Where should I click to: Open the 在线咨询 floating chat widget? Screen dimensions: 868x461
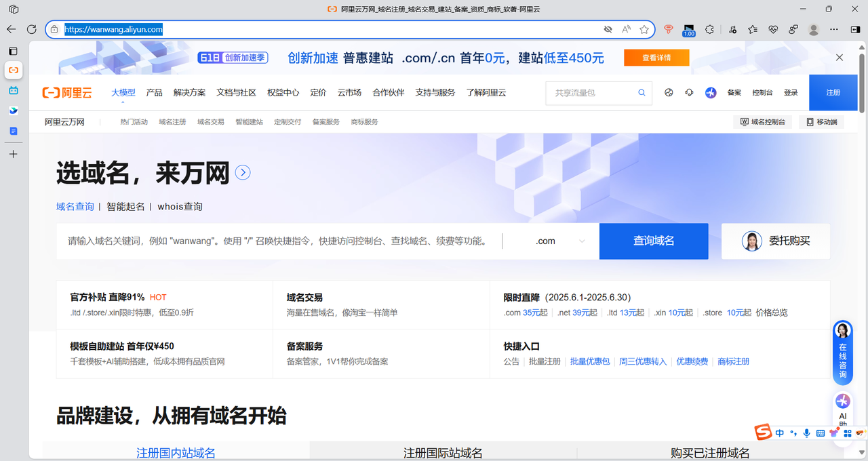pos(843,352)
